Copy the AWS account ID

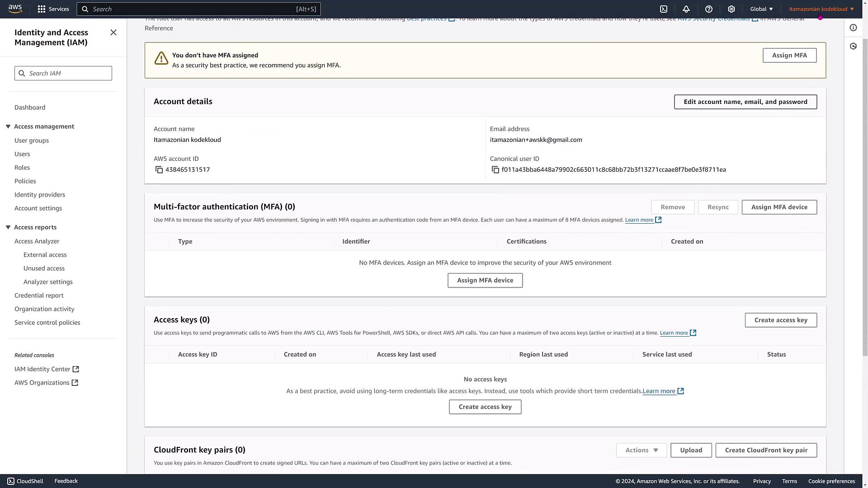tap(159, 170)
